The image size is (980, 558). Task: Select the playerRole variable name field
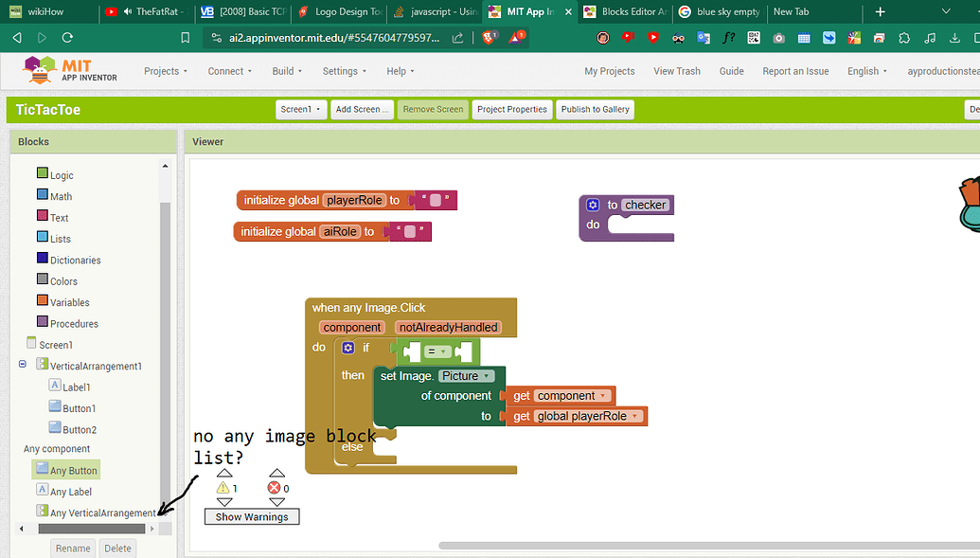(x=354, y=200)
